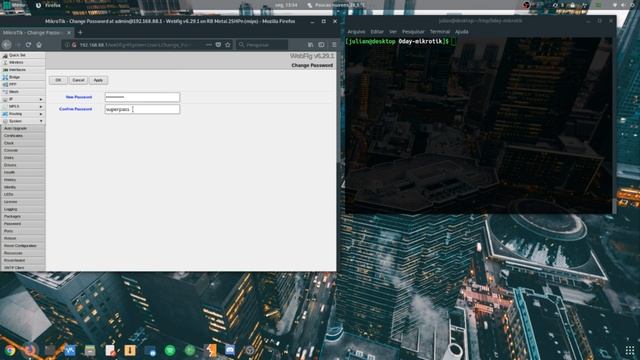This screenshot has height=360, width=640.
Task: Reload the Firefox page
Action: pos(28,44)
